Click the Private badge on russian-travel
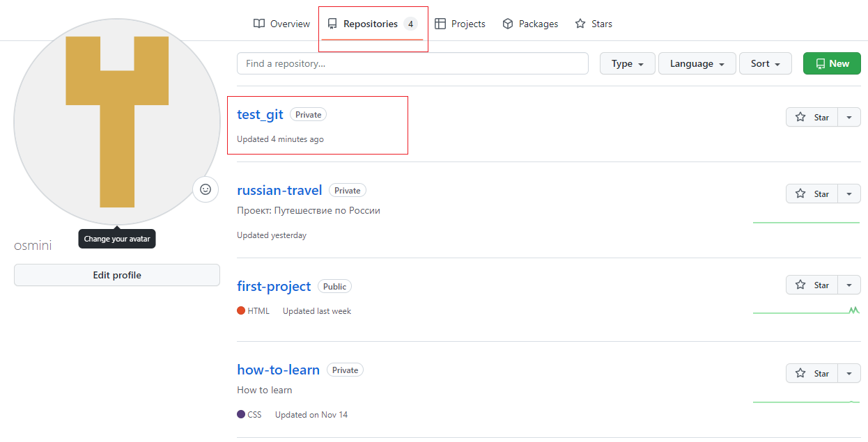 coord(347,190)
